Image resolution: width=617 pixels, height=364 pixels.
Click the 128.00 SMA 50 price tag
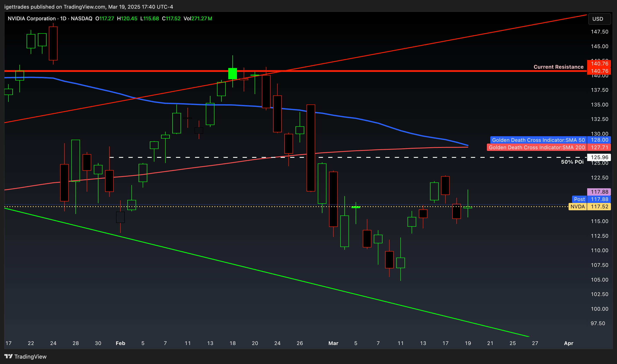[x=599, y=140]
